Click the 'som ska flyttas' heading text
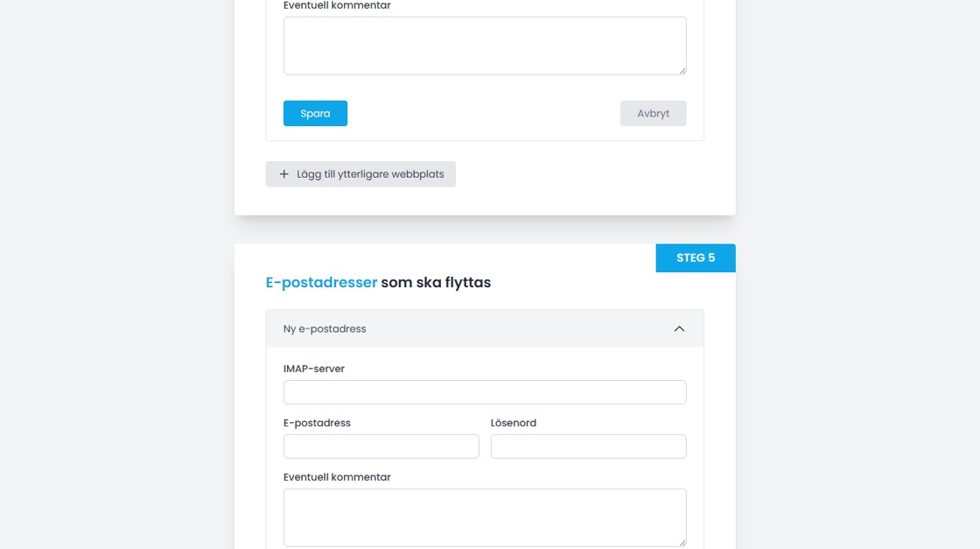The image size is (980, 549). click(436, 283)
